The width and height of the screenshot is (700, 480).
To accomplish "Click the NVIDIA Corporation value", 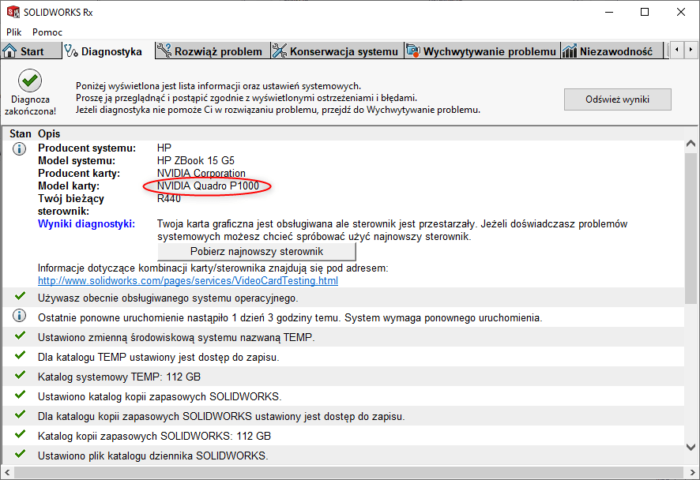I will tap(201, 173).
